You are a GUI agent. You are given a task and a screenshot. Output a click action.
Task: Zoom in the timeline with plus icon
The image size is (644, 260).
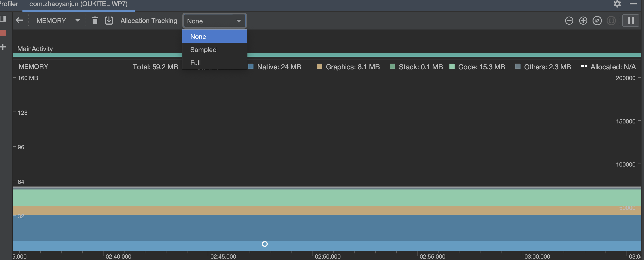point(583,21)
